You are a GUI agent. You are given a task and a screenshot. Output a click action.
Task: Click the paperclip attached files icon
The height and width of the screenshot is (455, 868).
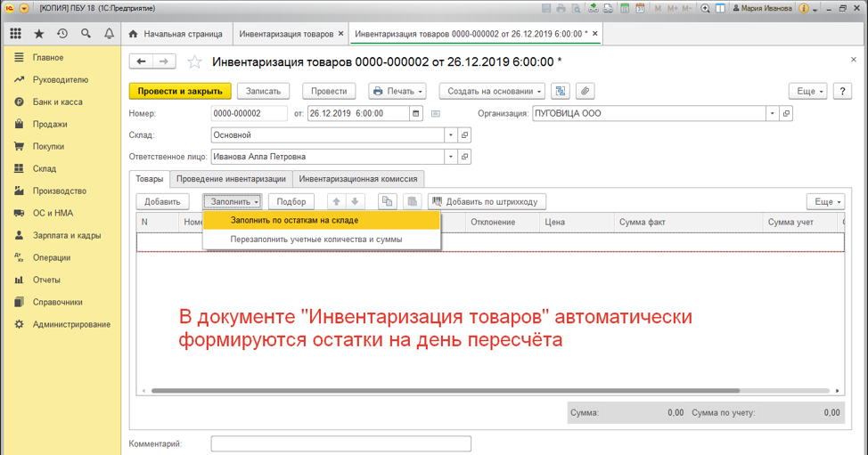click(585, 91)
